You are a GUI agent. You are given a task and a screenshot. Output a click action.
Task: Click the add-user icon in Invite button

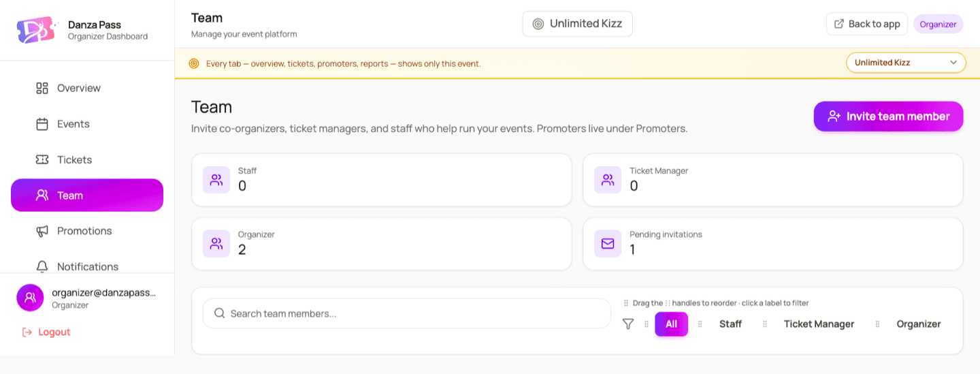coord(834,116)
